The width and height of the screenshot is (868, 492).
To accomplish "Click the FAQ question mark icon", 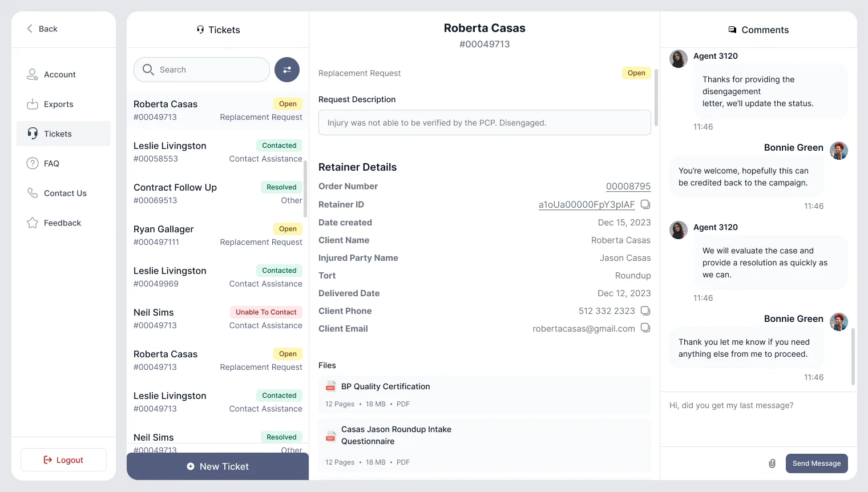I will pyautogui.click(x=33, y=163).
